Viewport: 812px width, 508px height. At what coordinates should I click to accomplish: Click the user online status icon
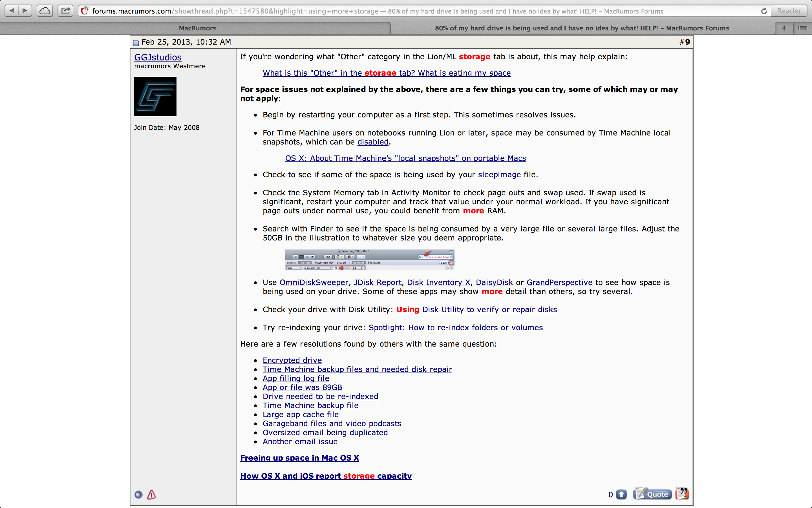pyautogui.click(x=138, y=494)
